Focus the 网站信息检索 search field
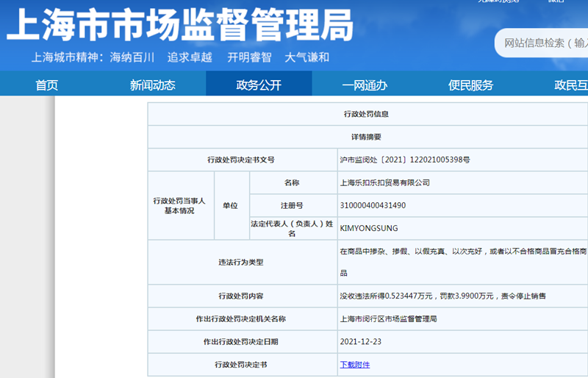The image size is (588, 378). (542, 43)
